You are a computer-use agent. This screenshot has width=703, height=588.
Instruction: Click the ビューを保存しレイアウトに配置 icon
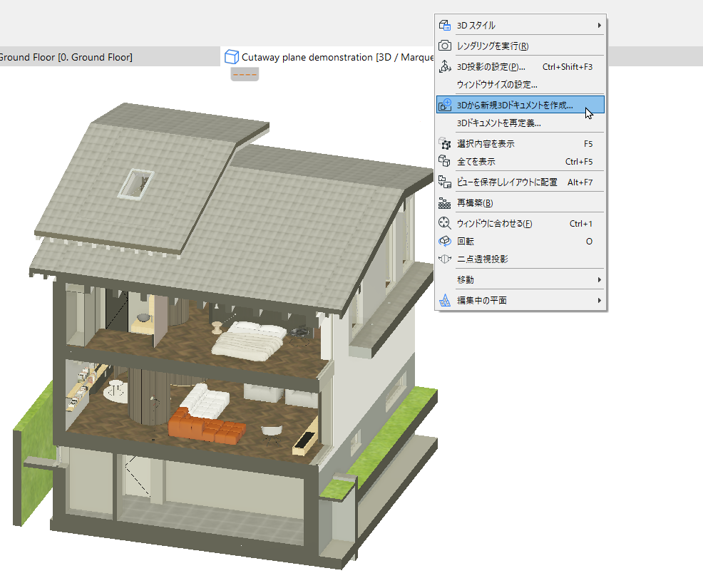tap(444, 182)
